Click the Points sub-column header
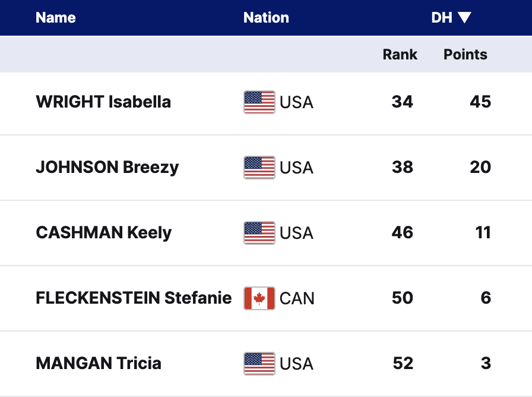The width and height of the screenshot is (532, 397). (465, 55)
